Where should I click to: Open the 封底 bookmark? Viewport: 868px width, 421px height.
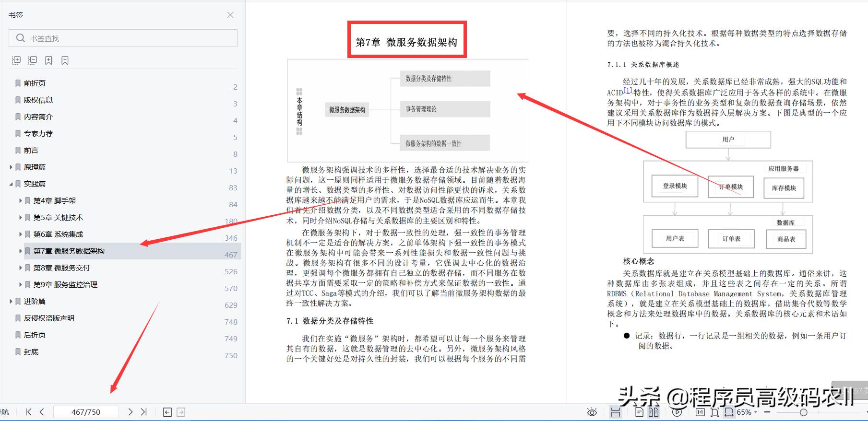tap(31, 351)
